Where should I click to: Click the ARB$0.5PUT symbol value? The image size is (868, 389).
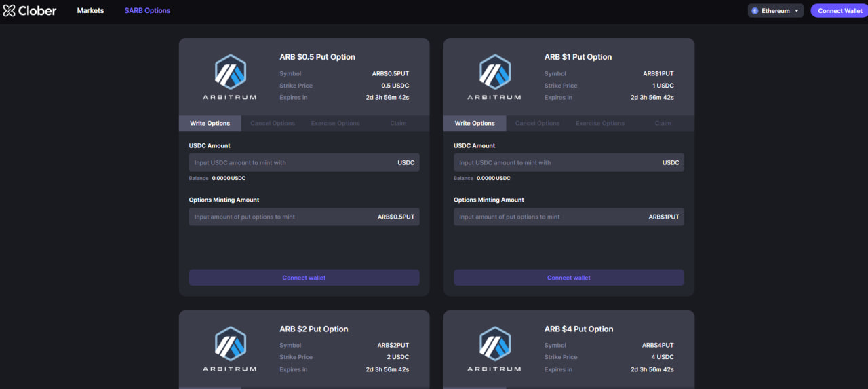pyautogui.click(x=391, y=73)
